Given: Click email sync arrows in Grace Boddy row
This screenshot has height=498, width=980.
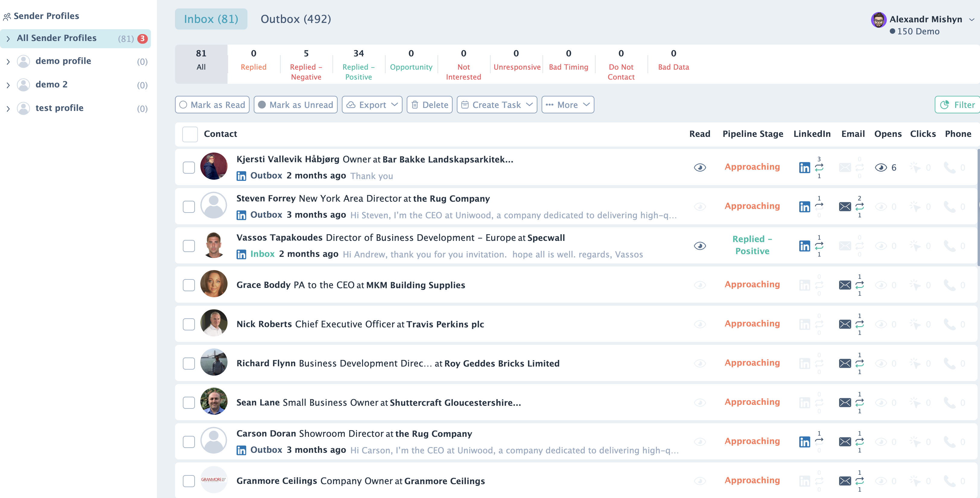Looking at the screenshot, I should tap(859, 285).
